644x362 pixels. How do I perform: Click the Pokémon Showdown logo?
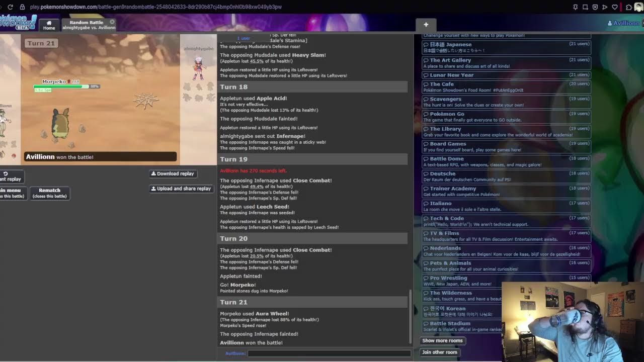pos(18,23)
